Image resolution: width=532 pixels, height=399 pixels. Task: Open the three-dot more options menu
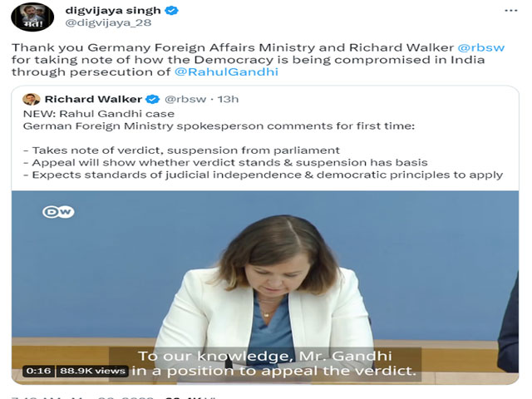point(511,11)
